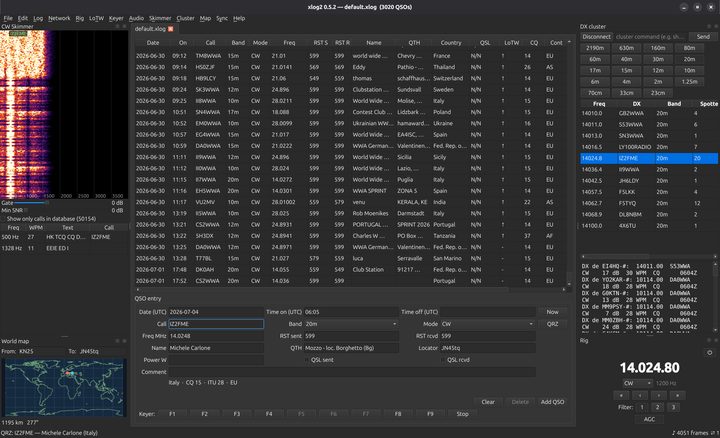720x438 pixels.
Task: Click the Clear button
Action: coord(488,402)
